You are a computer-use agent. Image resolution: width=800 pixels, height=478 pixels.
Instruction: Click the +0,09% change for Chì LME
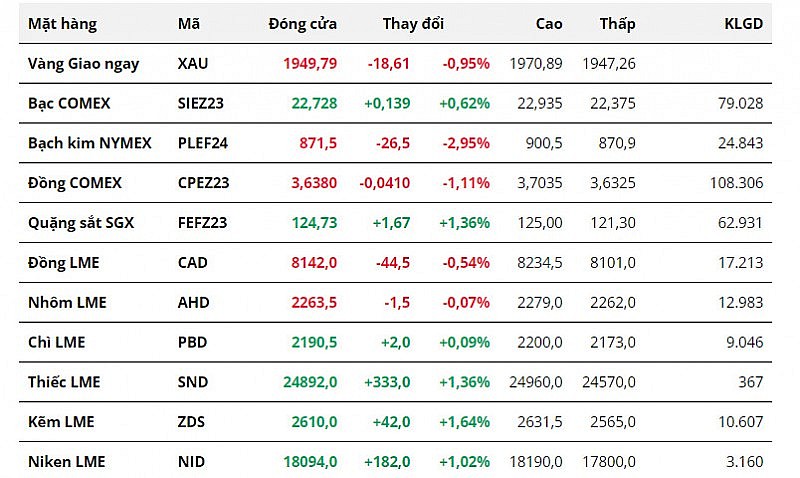[x=464, y=343]
